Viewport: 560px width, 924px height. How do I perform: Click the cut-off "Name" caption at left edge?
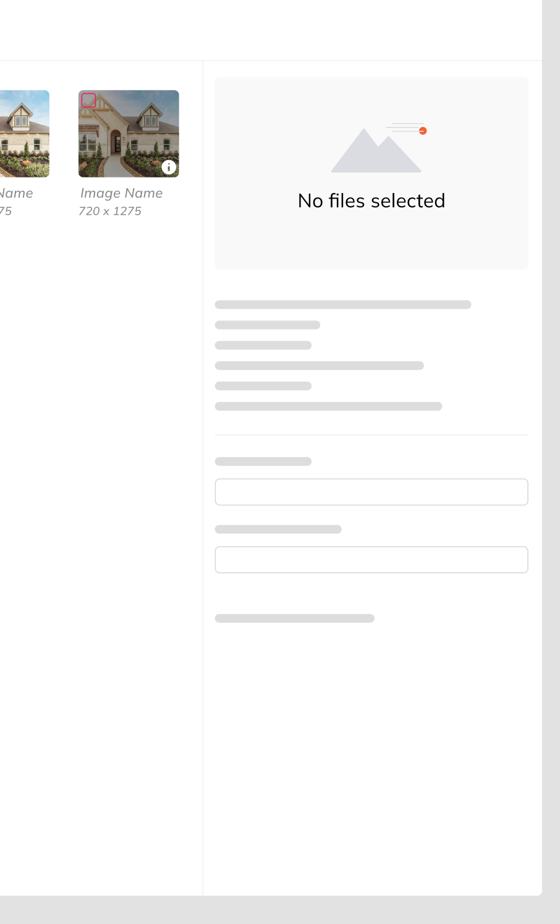click(x=17, y=194)
